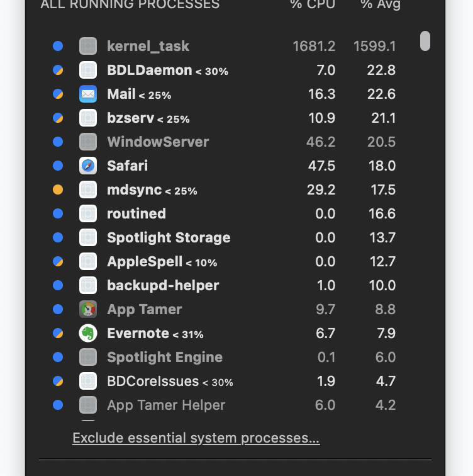Open the AppleSpell < 10% limit settings
The height and width of the screenshot is (476, 473).
coord(201,263)
